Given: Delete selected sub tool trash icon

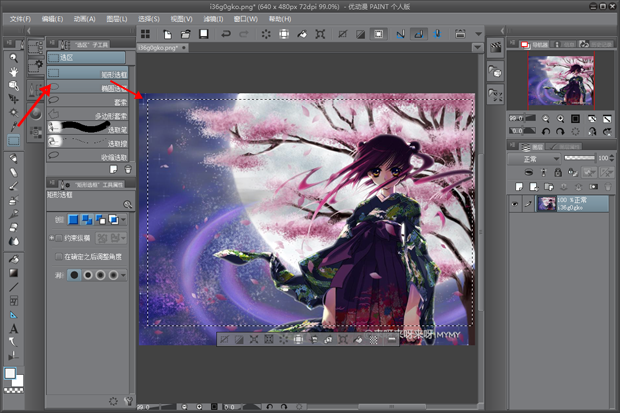Looking at the screenshot, I should 128,169.
